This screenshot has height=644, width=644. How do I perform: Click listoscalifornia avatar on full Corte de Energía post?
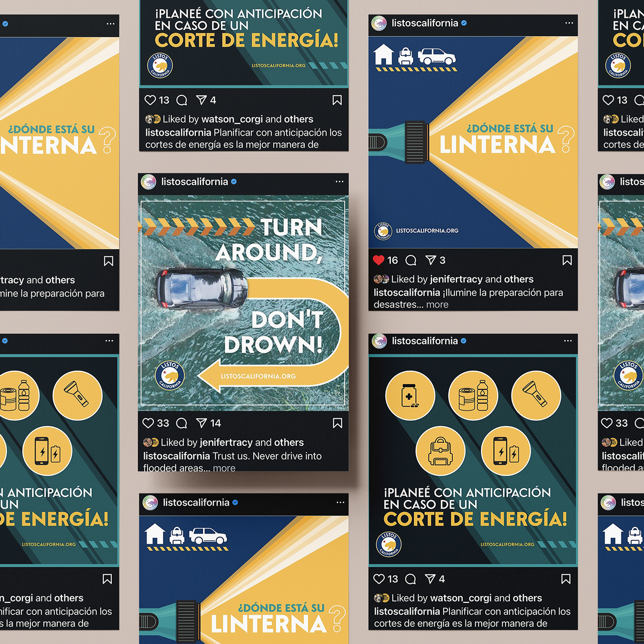coord(380,341)
